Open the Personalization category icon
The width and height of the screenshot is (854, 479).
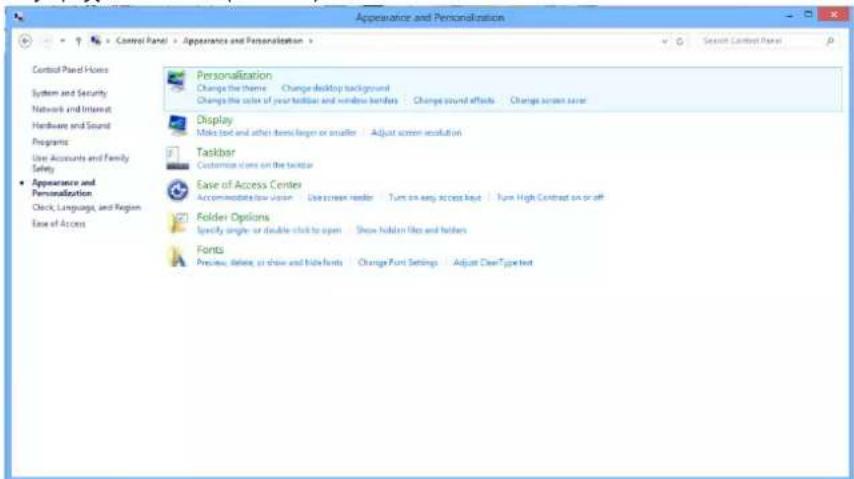(176, 81)
